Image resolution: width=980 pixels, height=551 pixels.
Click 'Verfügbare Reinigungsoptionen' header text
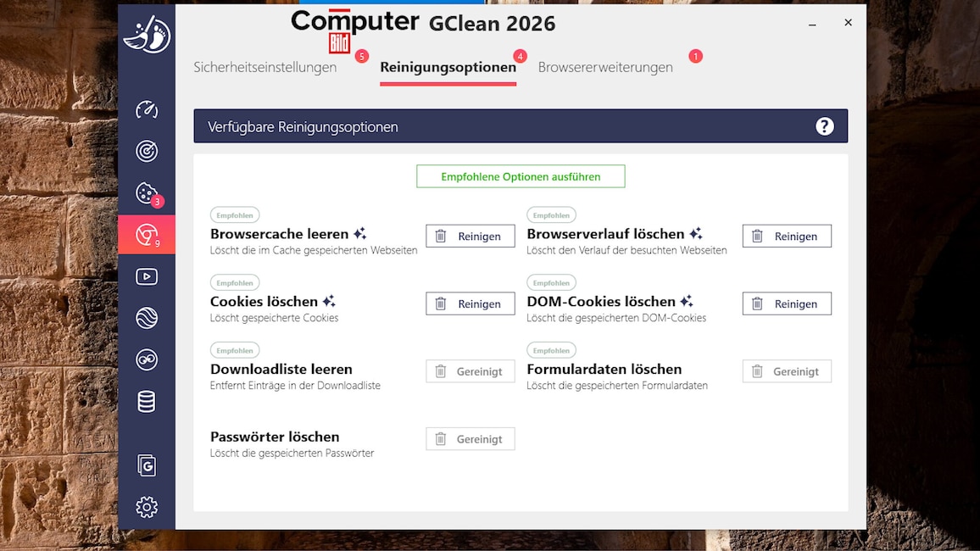click(x=303, y=127)
